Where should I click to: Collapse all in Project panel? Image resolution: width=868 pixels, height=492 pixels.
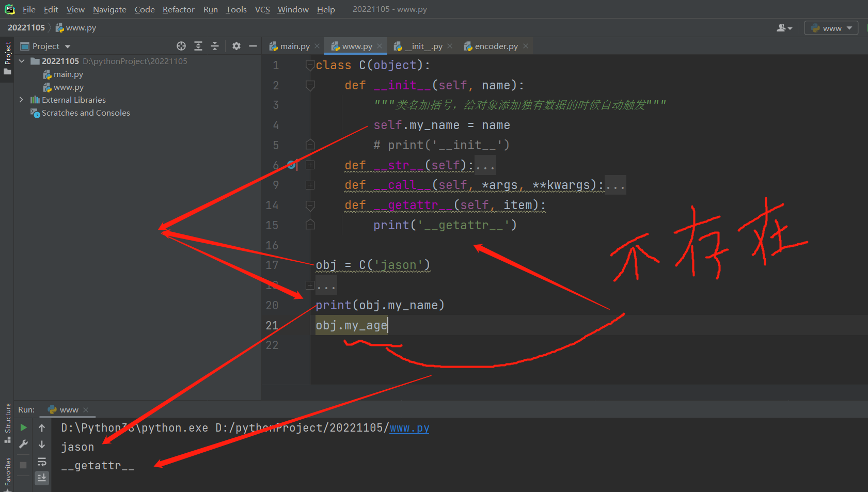[x=215, y=46]
